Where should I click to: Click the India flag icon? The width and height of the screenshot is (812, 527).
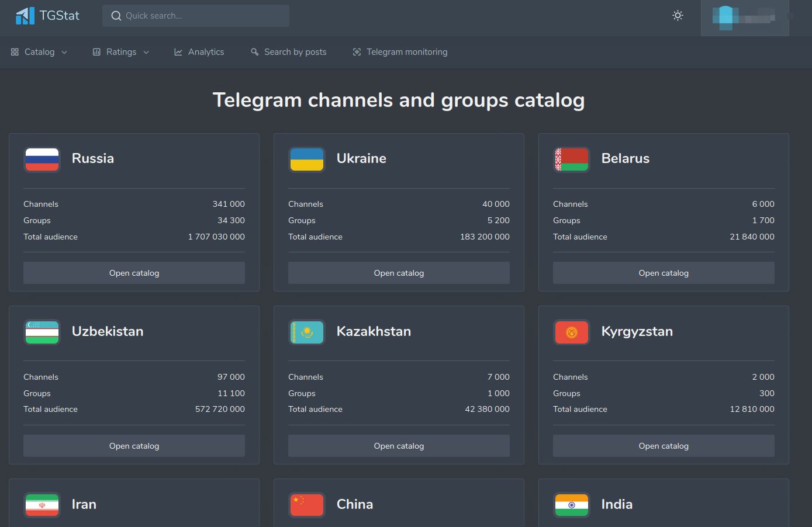(x=572, y=505)
